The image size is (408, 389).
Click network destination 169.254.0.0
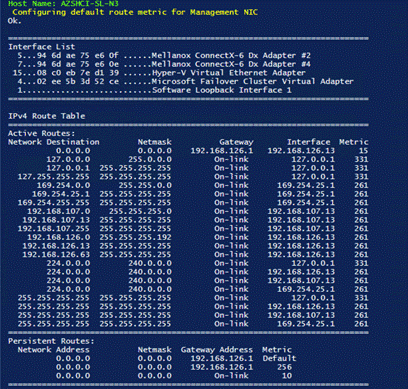63,185
